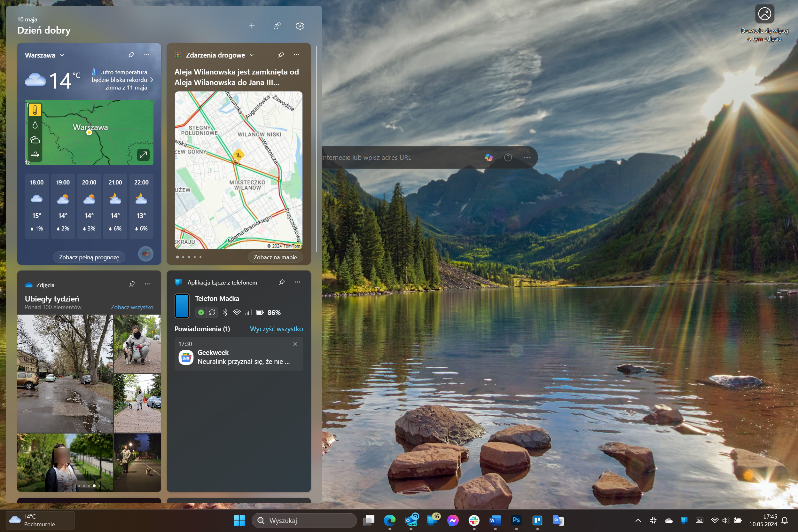
Task: Click the Wyszukaj taskbar search box
Action: [x=304, y=520]
